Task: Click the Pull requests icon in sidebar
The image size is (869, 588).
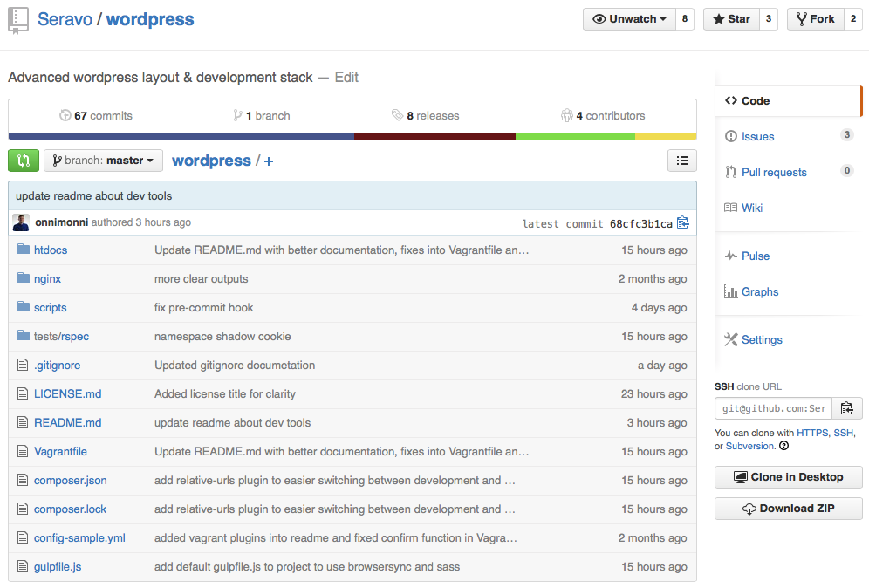Action: [731, 173]
